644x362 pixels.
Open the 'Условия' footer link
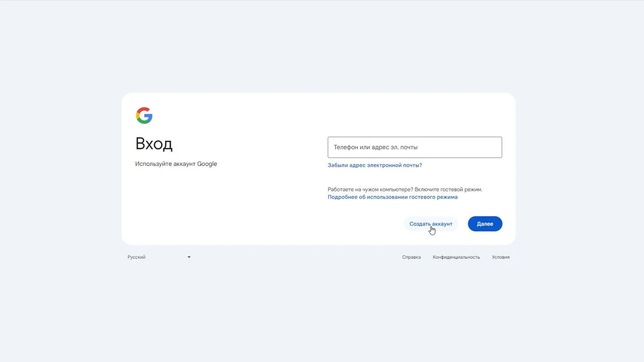click(500, 257)
